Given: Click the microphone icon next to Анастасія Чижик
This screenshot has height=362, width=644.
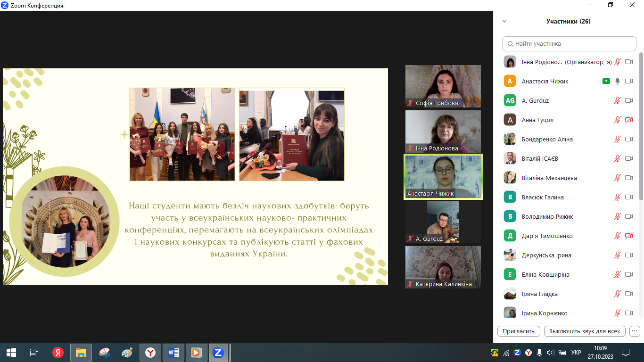Looking at the screenshot, I should click(618, 81).
